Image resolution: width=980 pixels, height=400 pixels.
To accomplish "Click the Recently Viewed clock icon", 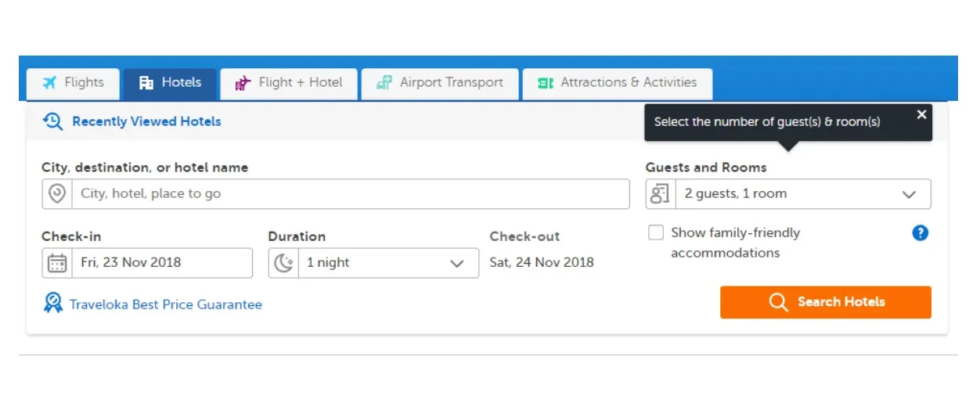I will (x=52, y=121).
